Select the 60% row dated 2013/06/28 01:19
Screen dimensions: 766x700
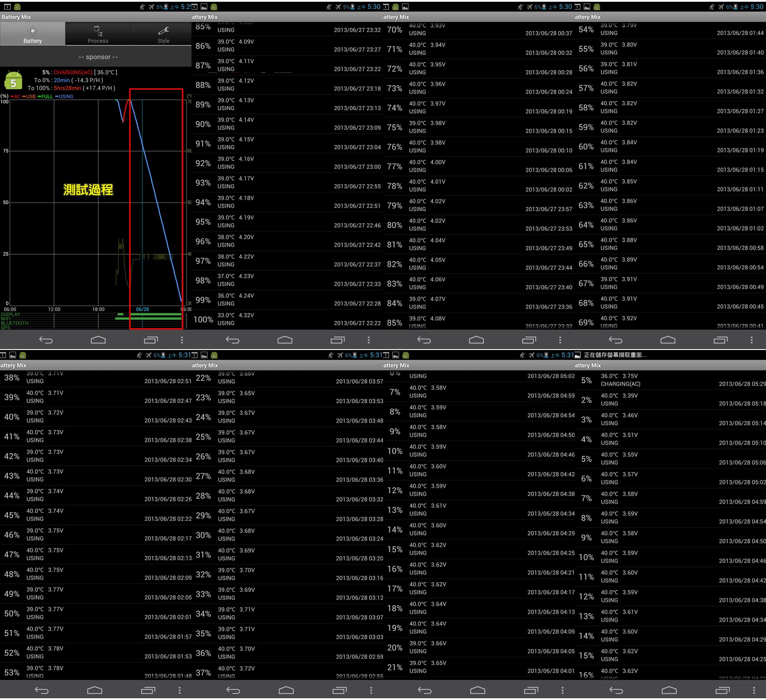(x=670, y=147)
